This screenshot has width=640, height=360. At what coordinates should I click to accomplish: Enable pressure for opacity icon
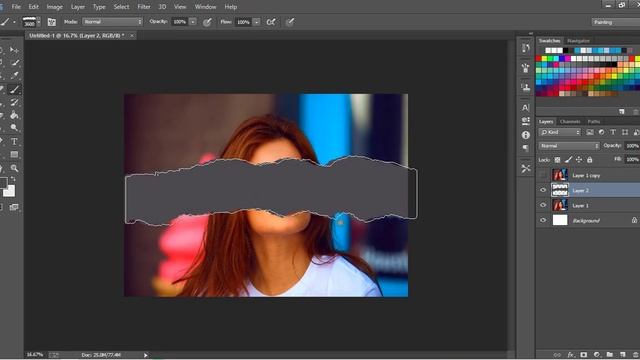(207, 22)
